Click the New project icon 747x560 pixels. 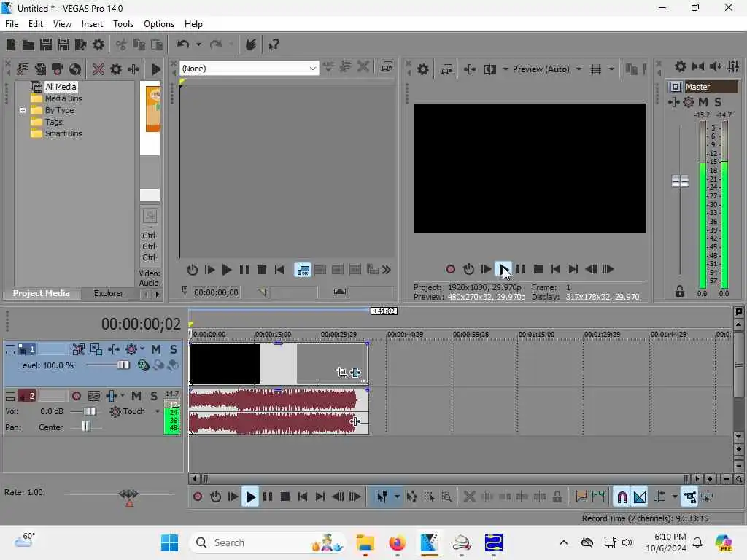coord(10,44)
